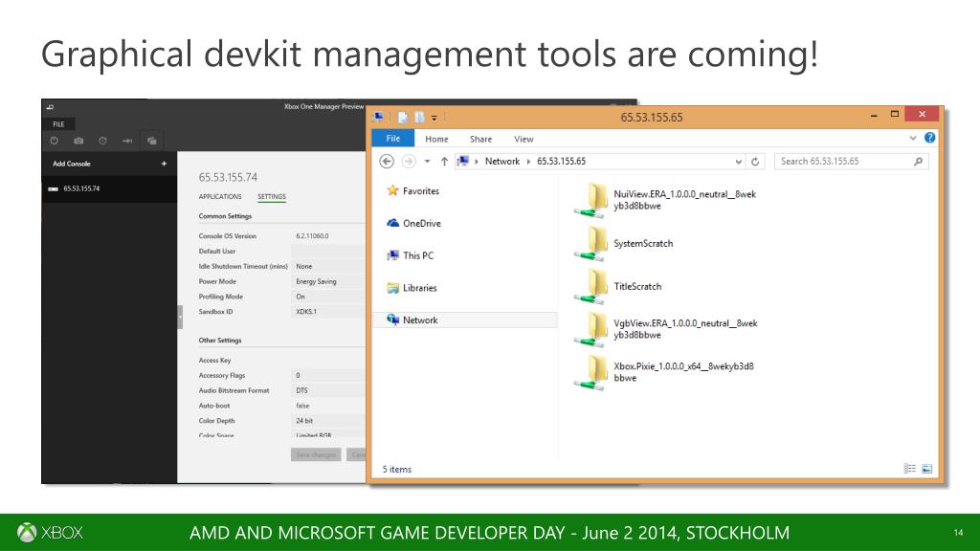980x551 pixels.
Task: Switch to the APPLICATIONS tab
Action: (x=220, y=197)
